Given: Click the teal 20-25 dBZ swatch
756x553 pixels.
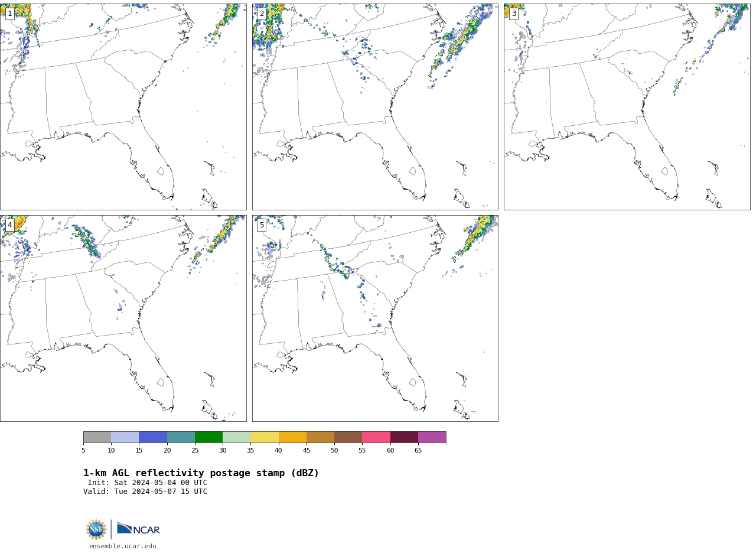Looking at the screenshot, I should click(x=181, y=437).
